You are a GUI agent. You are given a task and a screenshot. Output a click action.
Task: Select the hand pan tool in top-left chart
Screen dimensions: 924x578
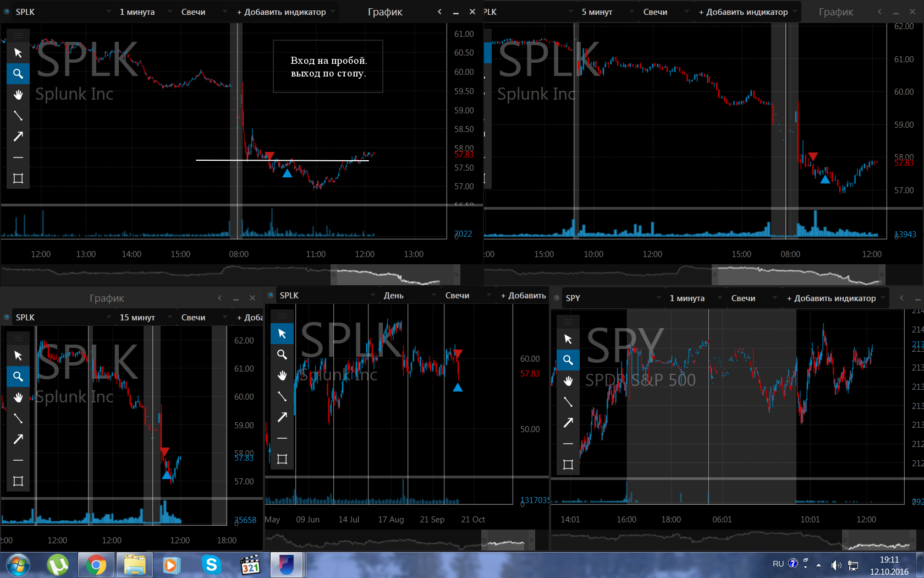18,95
